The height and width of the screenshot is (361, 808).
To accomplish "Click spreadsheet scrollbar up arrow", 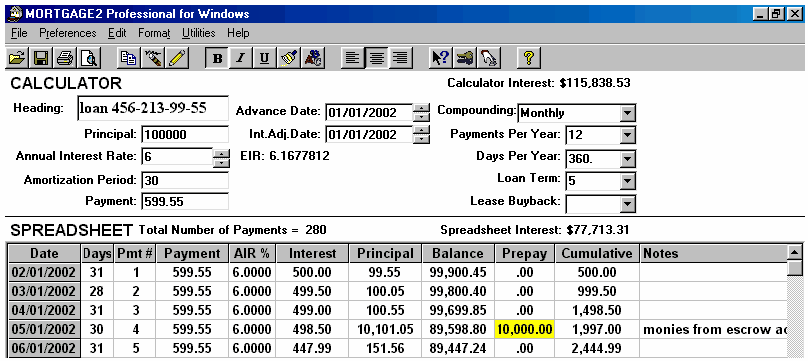I will pos(796,252).
